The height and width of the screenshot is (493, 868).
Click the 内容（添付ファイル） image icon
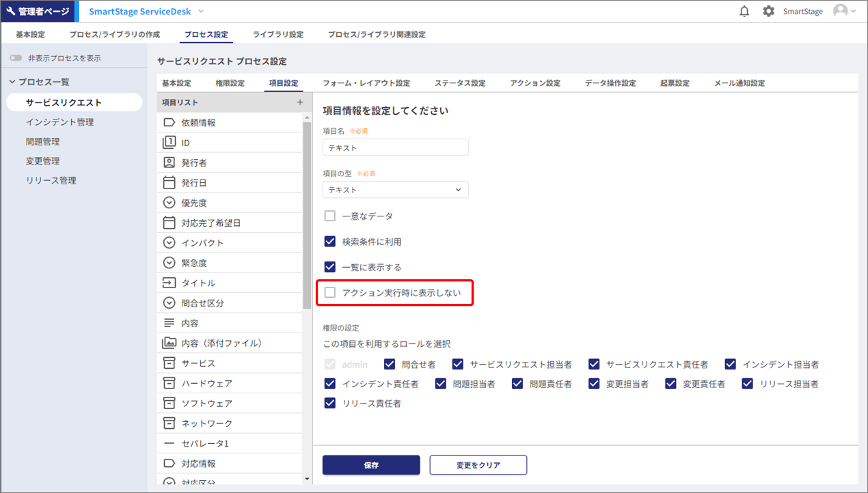[169, 343]
